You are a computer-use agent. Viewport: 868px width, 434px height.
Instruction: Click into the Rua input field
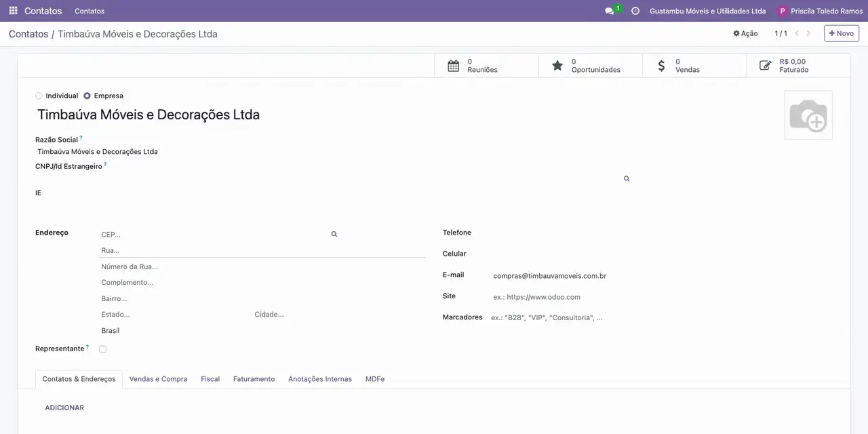(262, 250)
